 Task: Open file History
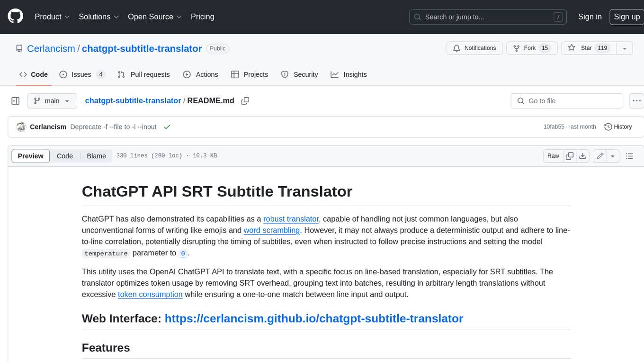click(x=618, y=127)
